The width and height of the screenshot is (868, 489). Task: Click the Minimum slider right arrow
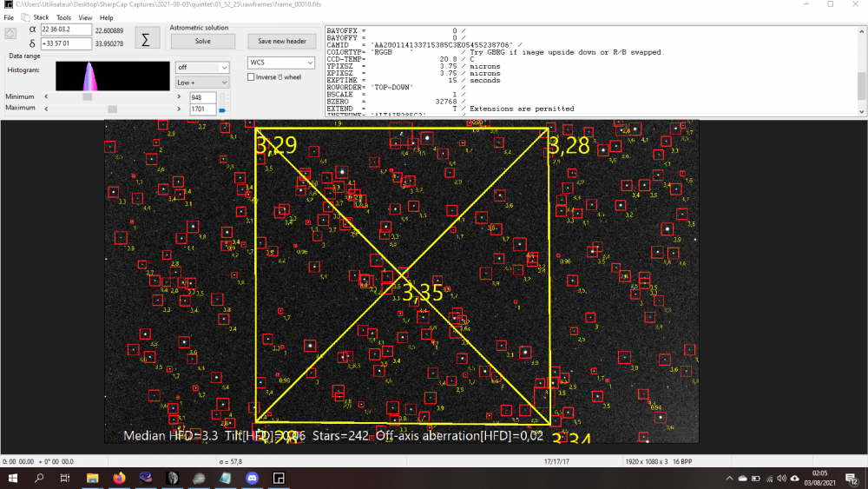click(179, 97)
